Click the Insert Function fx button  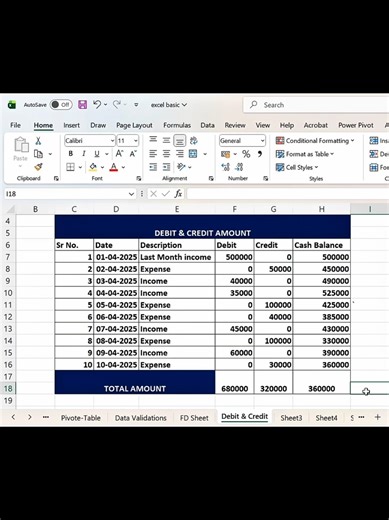(x=178, y=194)
